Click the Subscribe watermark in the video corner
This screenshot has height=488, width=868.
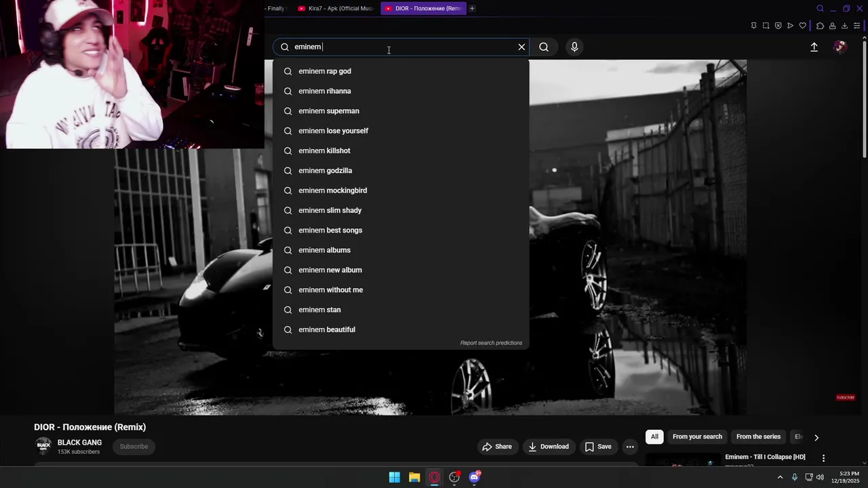(x=846, y=398)
